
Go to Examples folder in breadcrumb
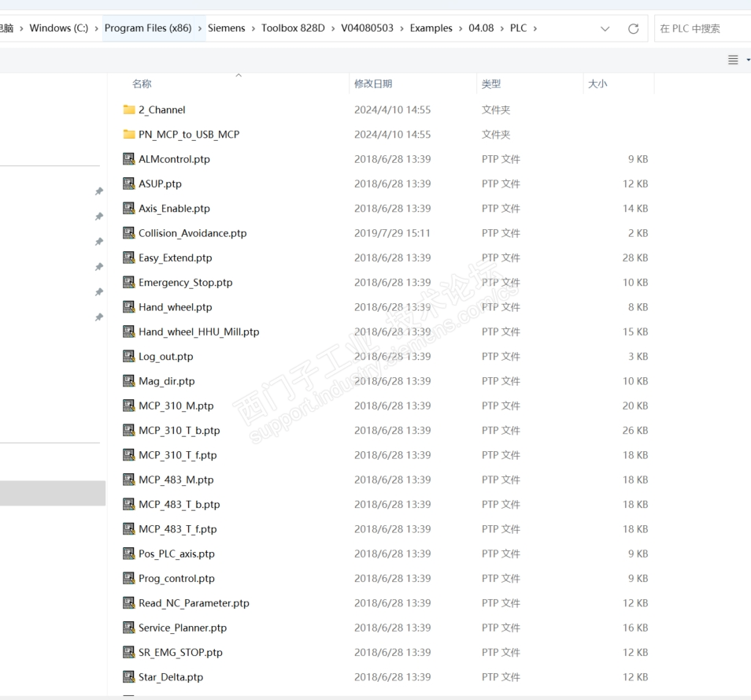pyautogui.click(x=431, y=28)
